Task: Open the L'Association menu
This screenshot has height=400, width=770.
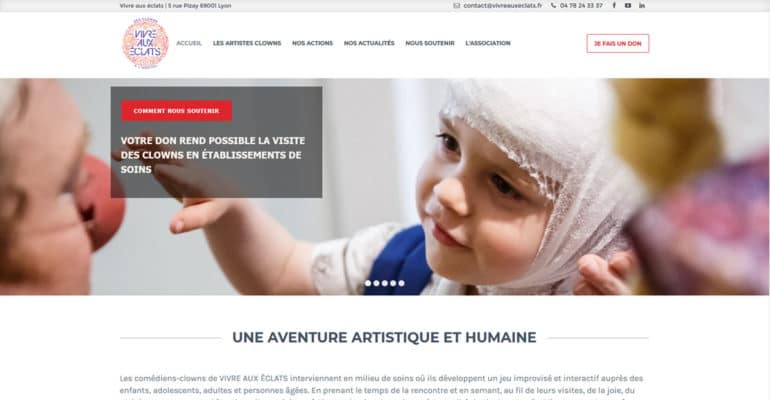Action: click(x=488, y=43)
